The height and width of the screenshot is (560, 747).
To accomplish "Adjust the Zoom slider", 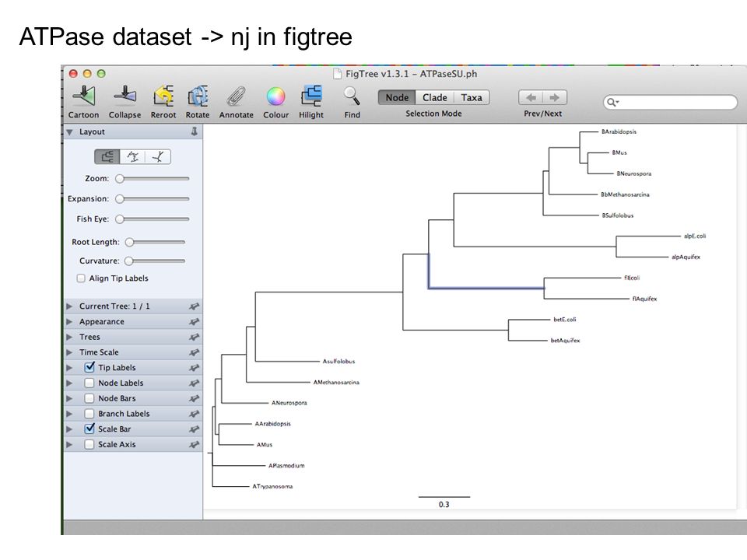I will [153, 179].
